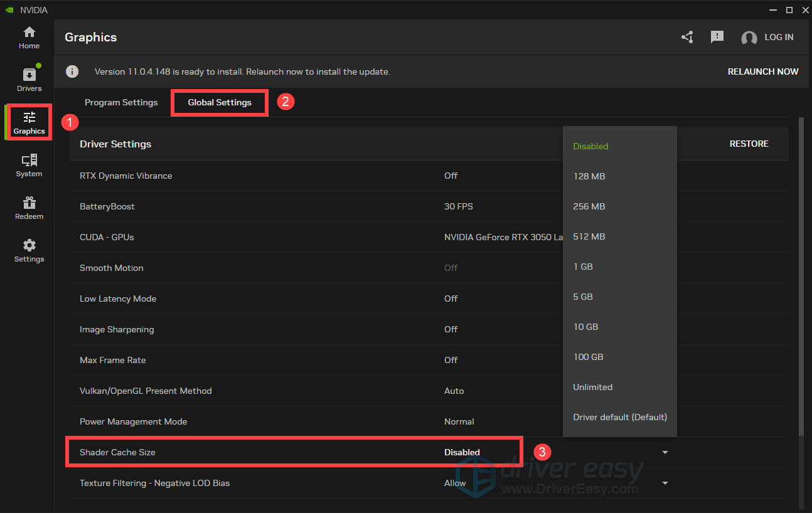
Task: Select Driver default (Default) option
Action: 620,417
